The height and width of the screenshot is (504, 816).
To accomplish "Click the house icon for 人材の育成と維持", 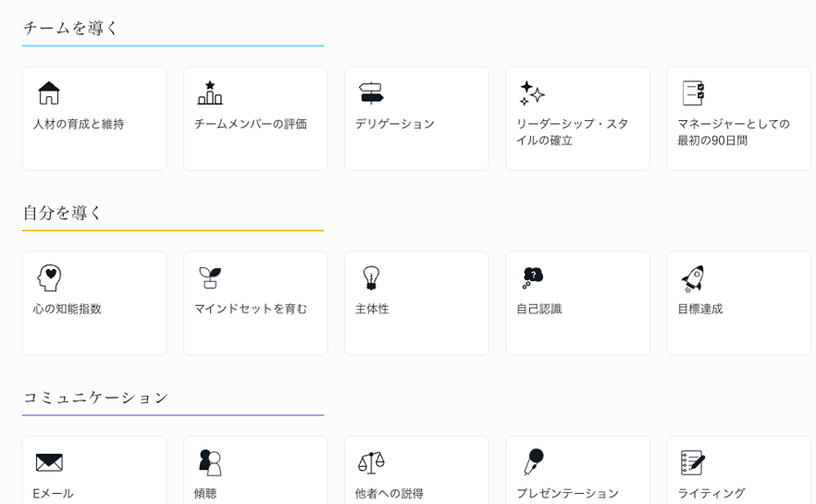I will [49, 92].
